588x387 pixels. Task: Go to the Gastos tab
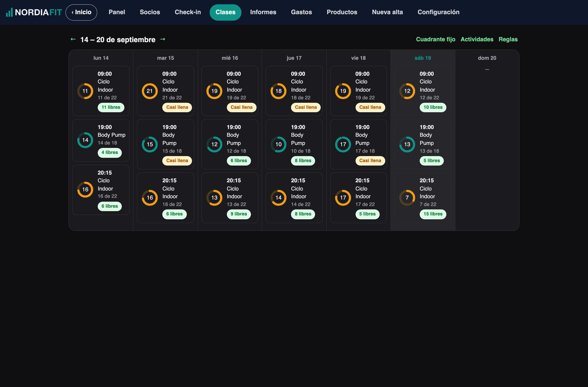[301, 12]
